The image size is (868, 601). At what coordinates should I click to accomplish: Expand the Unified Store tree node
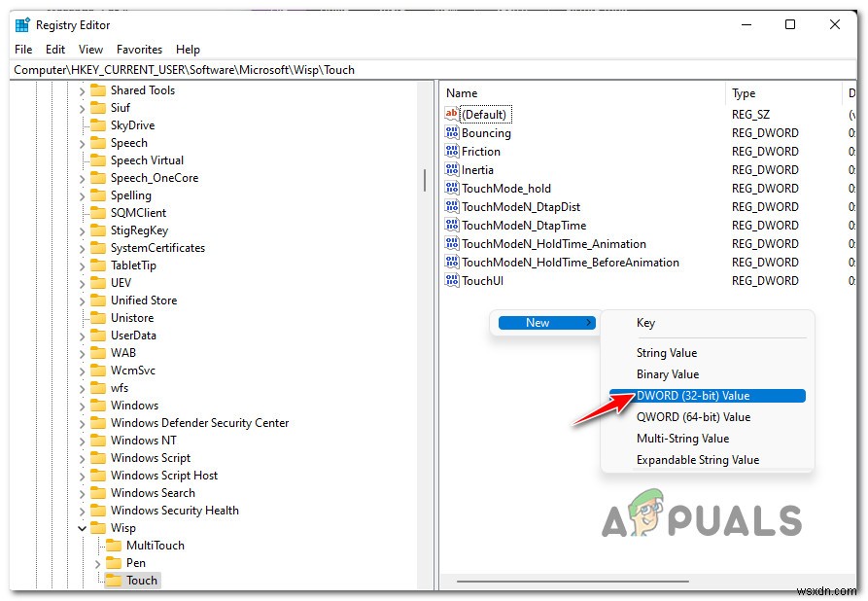82,300
